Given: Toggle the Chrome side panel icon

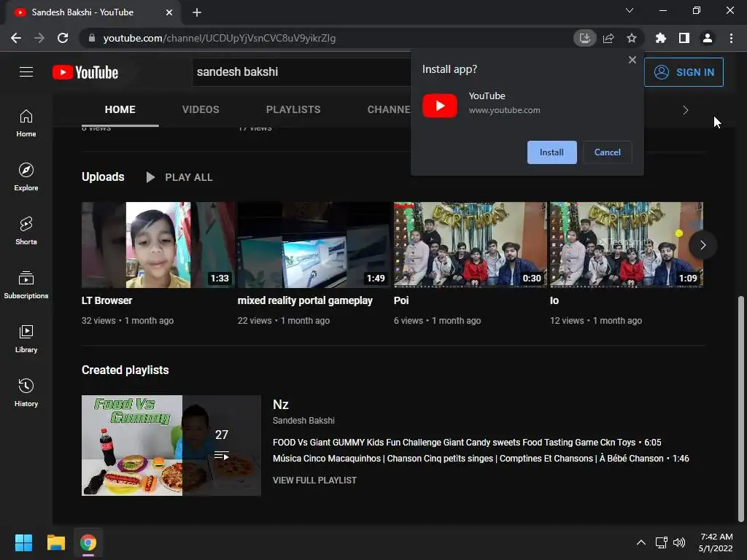Looking at the screenshot, I should point(684,38).
